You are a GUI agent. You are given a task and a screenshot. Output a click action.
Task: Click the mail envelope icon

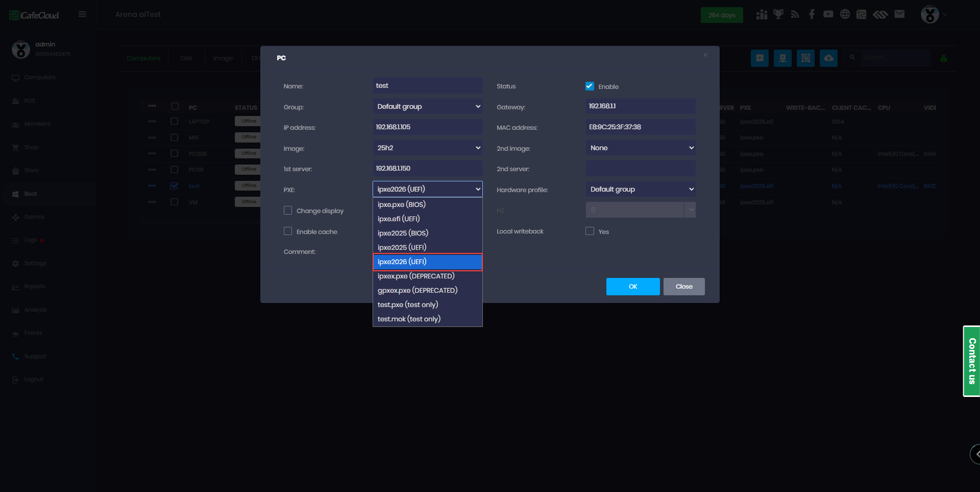point(899,14)
